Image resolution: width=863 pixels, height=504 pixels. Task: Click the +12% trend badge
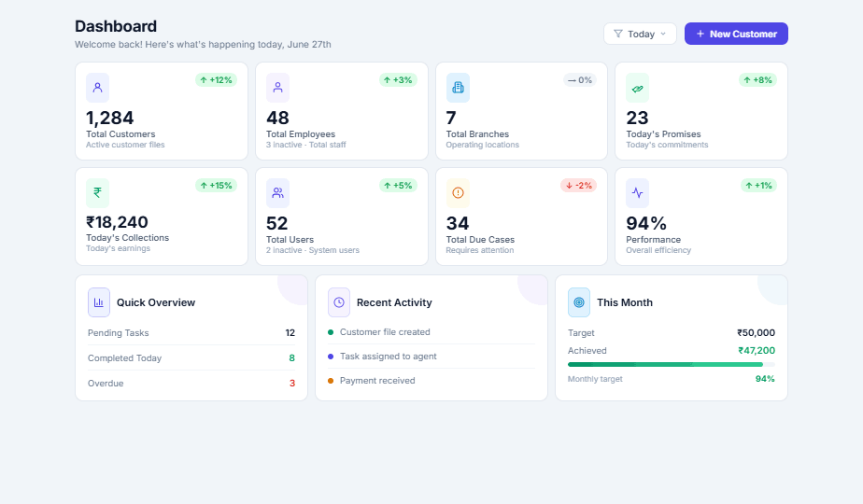click(x=216, y=80)
